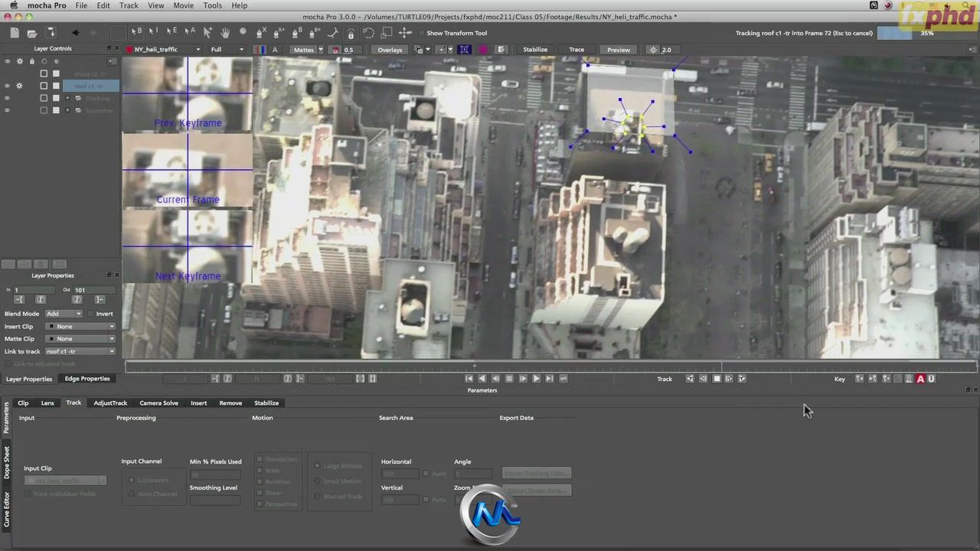
Task: Click the RGB channels view icon
Action: click(x=262, y=50)
